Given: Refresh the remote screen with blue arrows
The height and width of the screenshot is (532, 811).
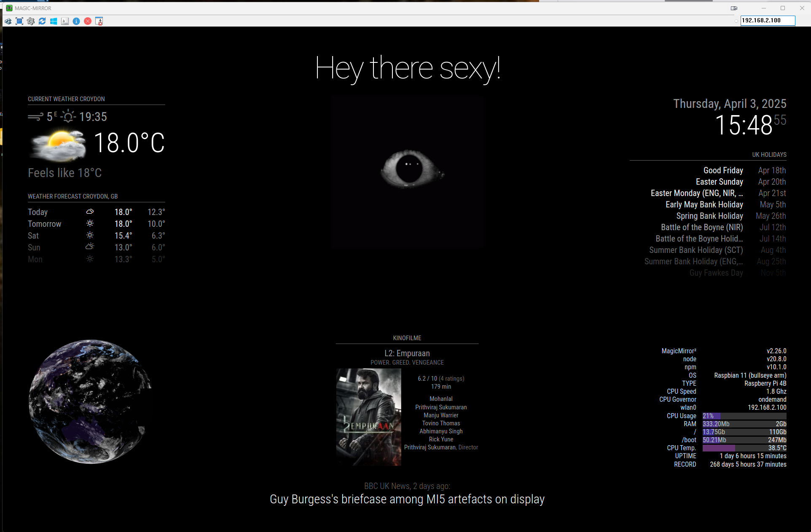Looking at the screenshot, I should coord(42,21).
